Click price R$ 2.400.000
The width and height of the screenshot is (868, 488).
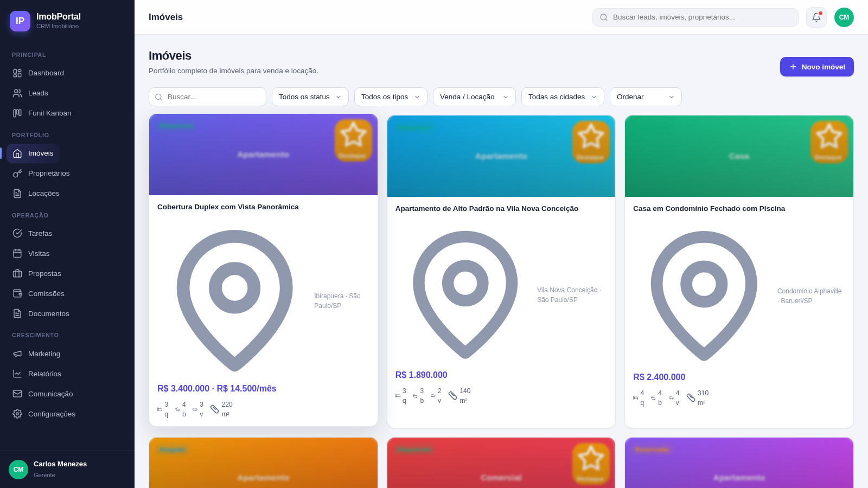[x=659, y=377]
